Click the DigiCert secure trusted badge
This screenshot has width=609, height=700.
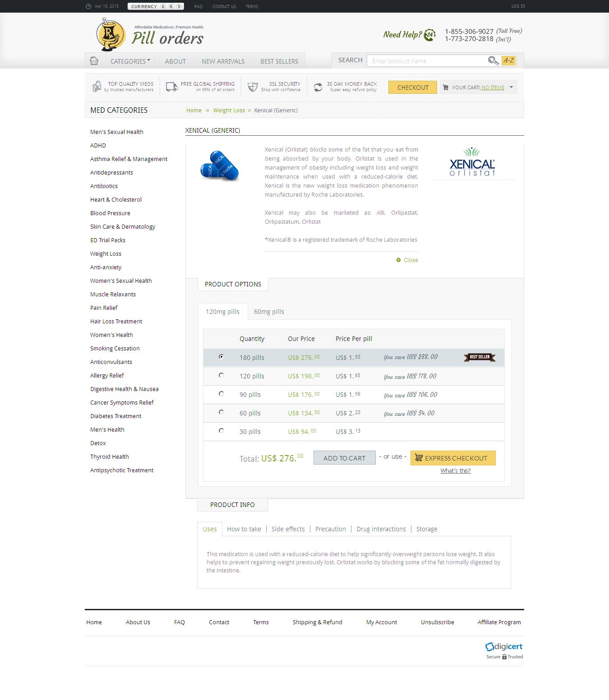(x=504, y=650)
